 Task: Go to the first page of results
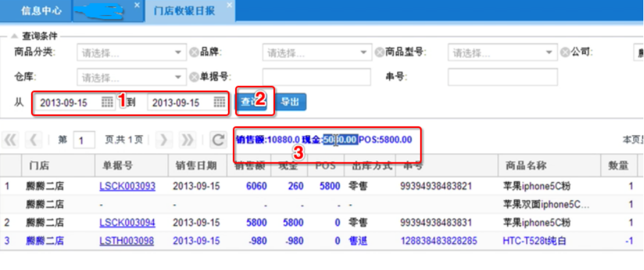point(11,140)
